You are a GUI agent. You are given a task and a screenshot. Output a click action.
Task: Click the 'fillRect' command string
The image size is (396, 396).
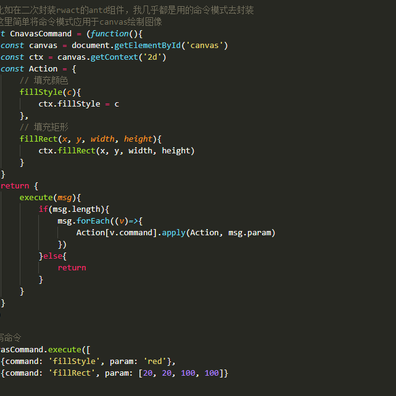(x=71, y=373)
